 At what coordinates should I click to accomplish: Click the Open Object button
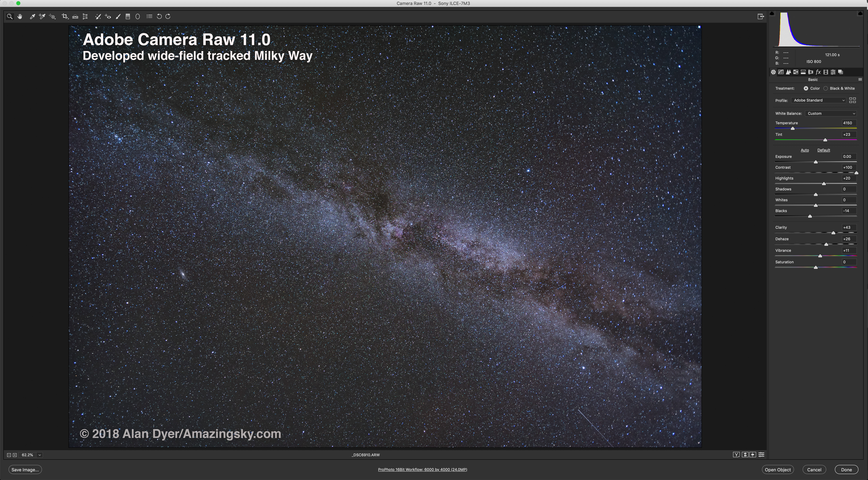[x=777, y=469]
